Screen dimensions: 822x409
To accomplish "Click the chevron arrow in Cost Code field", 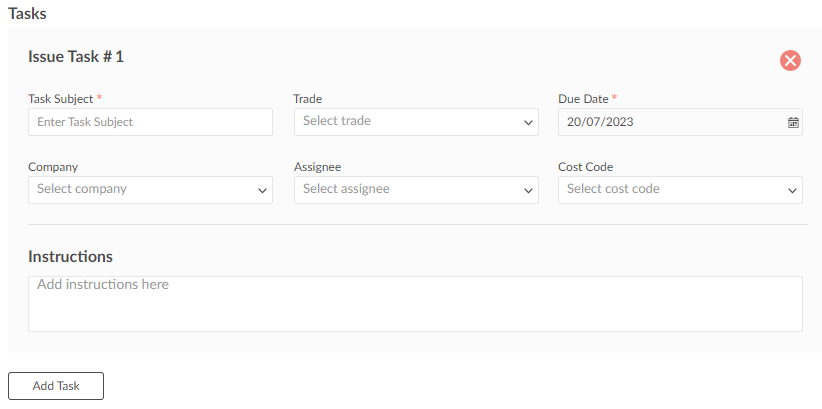I will point(792,191).
